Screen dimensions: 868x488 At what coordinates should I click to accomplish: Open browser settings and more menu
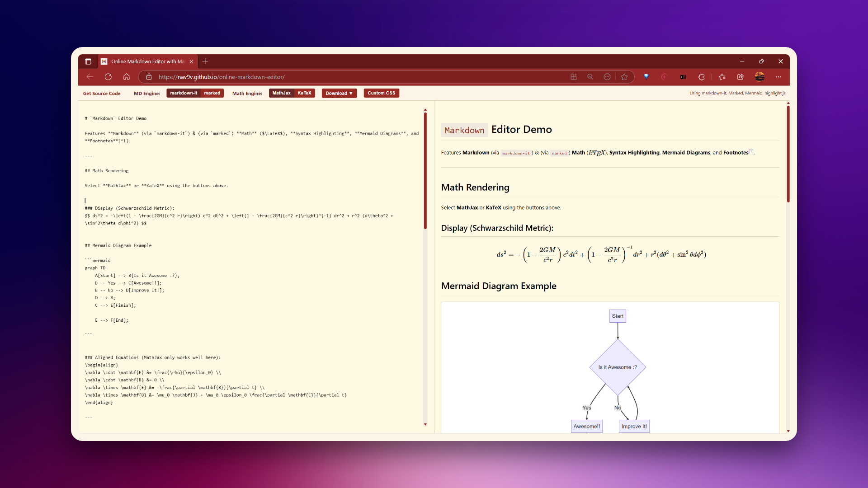click(x=778, y=77)
